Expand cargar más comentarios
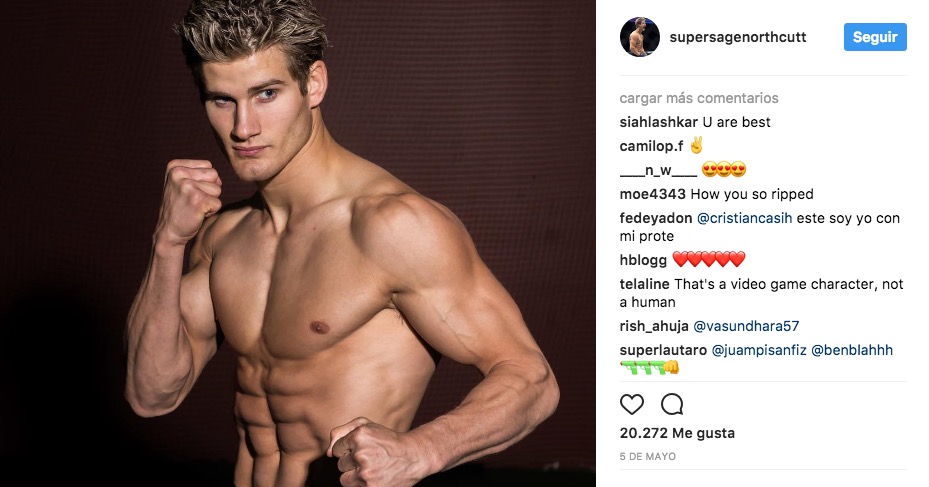 tap(699, 98)
